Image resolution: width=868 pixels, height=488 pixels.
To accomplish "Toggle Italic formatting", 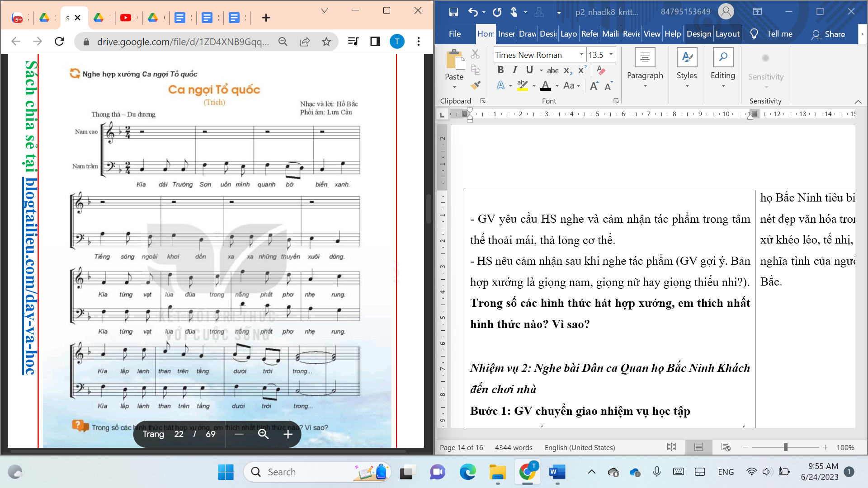I will pos(514,70).
